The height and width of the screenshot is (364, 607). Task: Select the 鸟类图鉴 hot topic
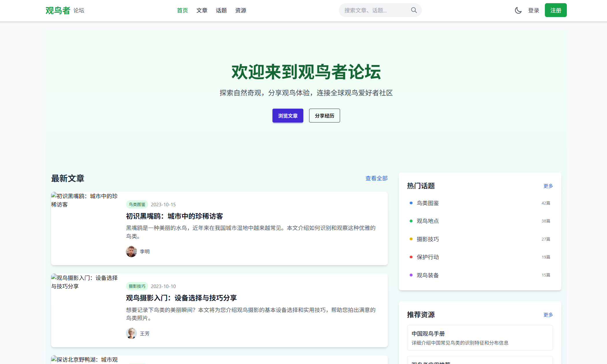tap(428, 203)
